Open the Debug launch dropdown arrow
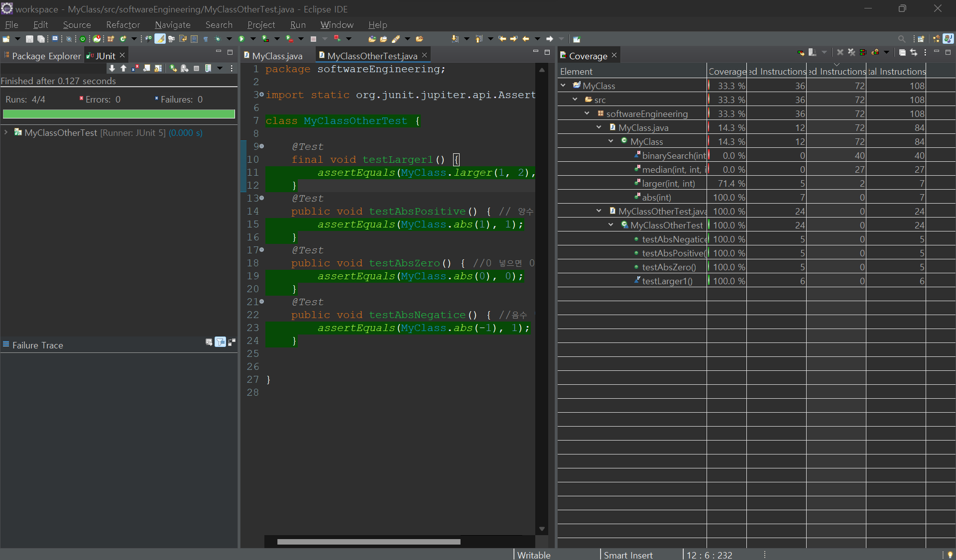Screen dimensions: 956x560 point(229,39)
